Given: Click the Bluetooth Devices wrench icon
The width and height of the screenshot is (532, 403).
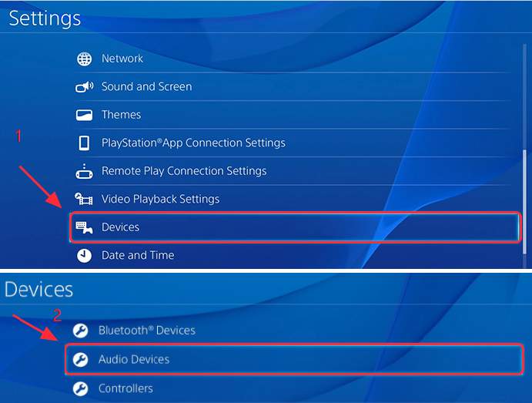Looking at the screenshot, I should coord(81,331).
